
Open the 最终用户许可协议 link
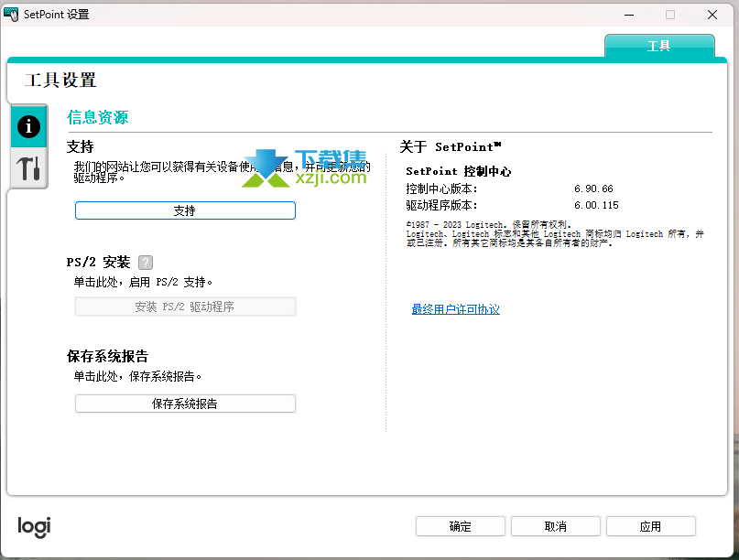tap(456, 309)
